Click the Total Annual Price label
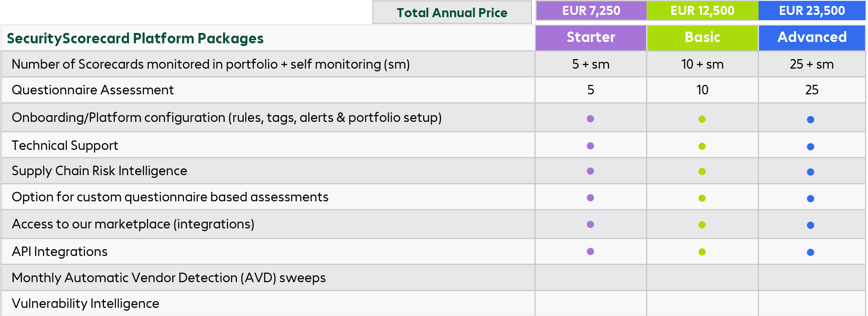Viewport: 868px width, 316px height. [x=452, y=13]
